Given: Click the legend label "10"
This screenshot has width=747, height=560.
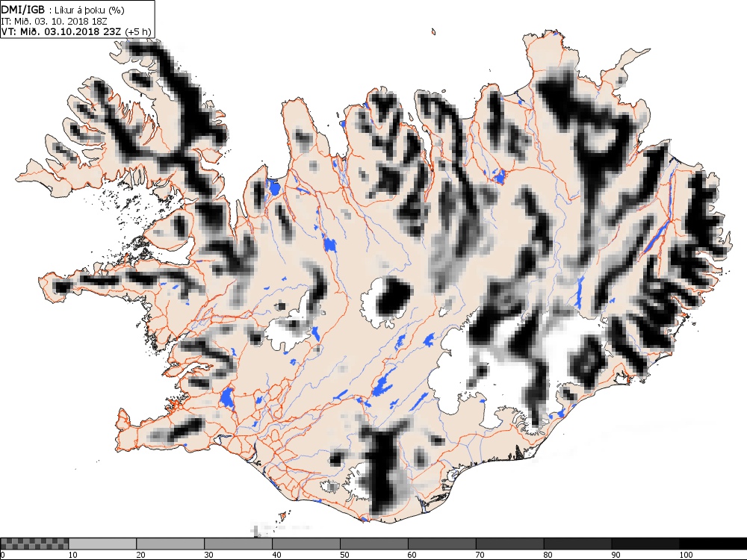Looking at the screenshot, I should coord(73,555).
